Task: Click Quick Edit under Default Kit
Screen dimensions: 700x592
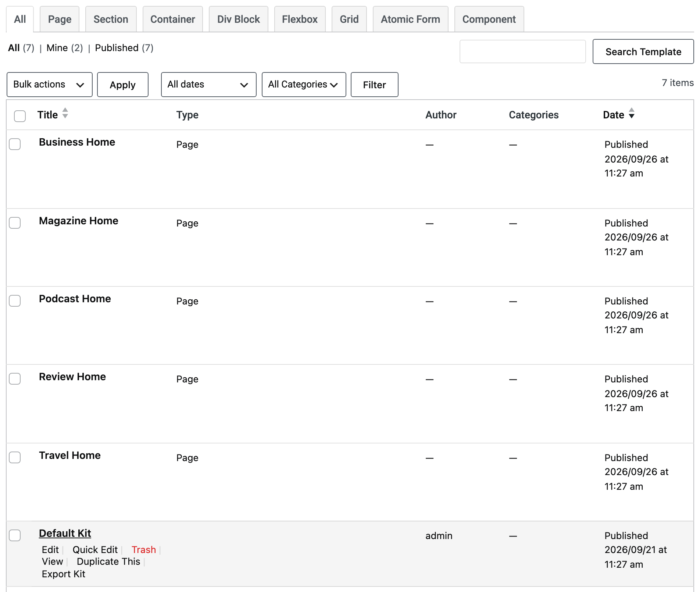Action: pyautogui.click(x=95, y=550)
